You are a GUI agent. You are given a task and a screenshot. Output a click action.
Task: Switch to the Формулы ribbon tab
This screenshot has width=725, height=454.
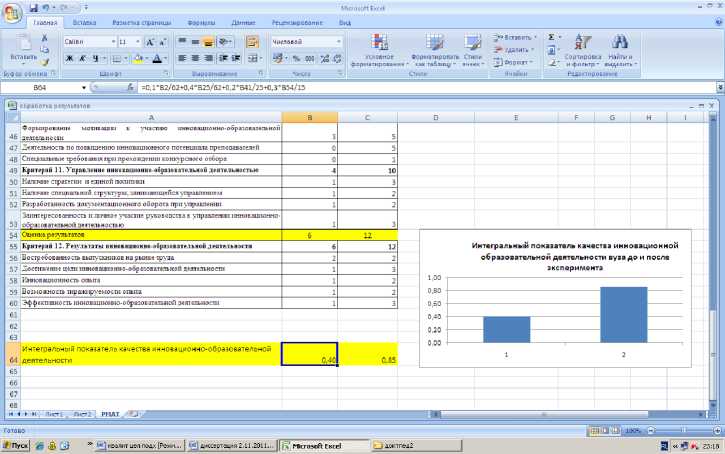coord(200,21)
